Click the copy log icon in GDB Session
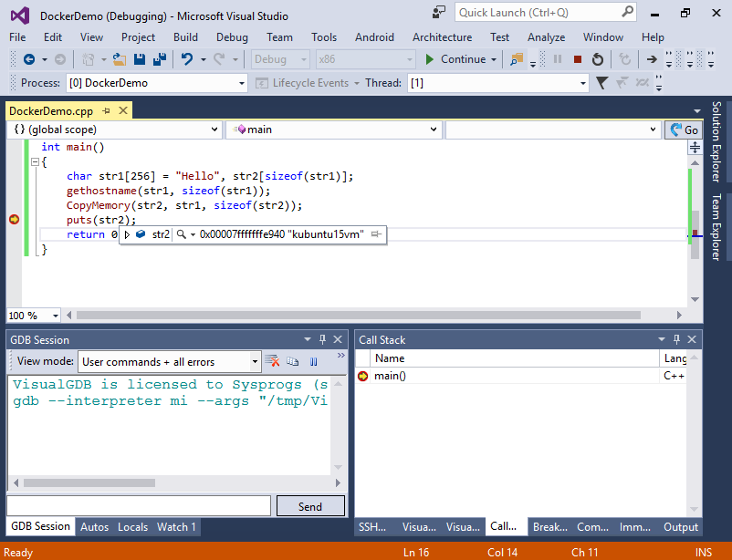Image resolution: width=732 pixels, height=560 pixels. point(293,361)
